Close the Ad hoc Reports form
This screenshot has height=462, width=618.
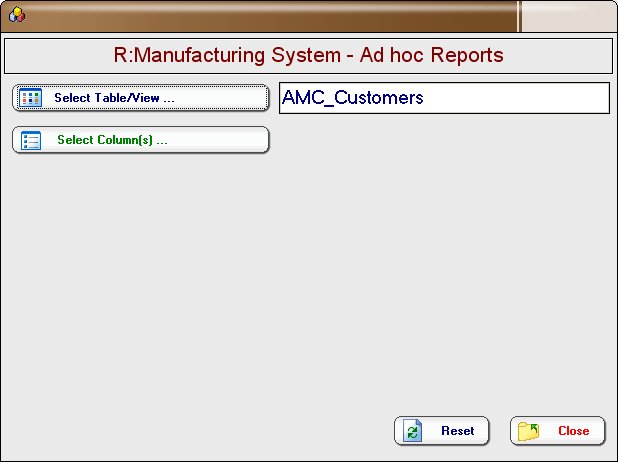tap(557, 430)
